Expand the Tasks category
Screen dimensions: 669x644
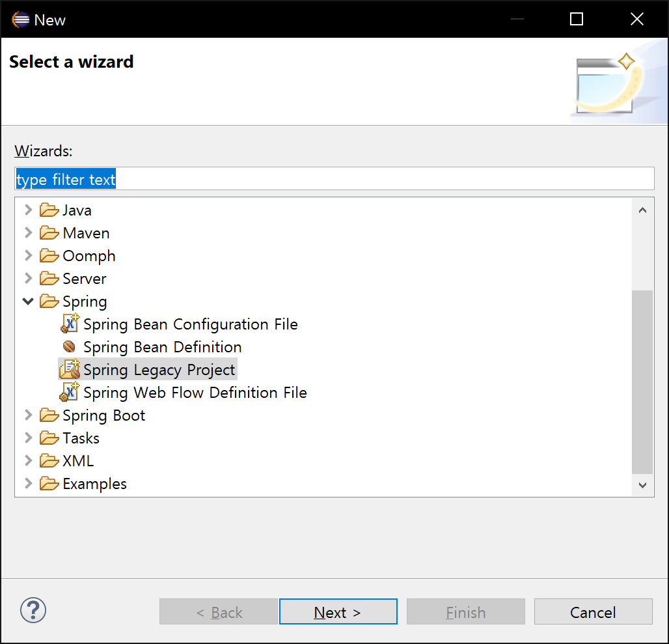[x=28, y=438]
